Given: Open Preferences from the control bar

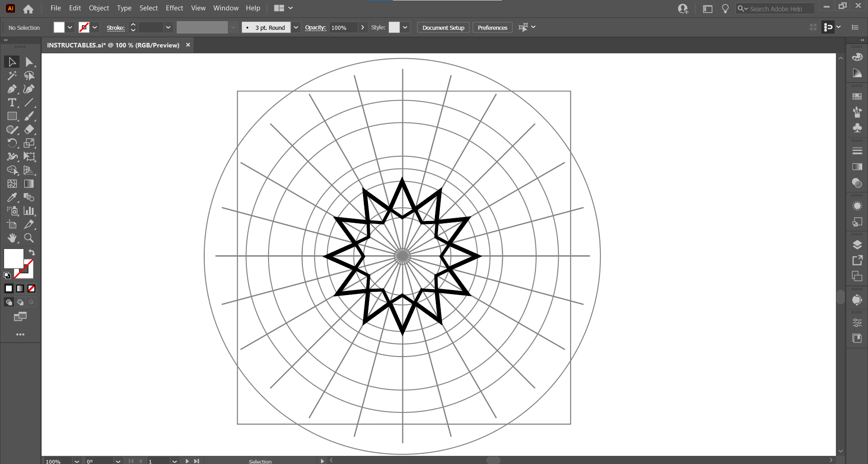Looking at the screenshot, I should (x=492, y=28).
